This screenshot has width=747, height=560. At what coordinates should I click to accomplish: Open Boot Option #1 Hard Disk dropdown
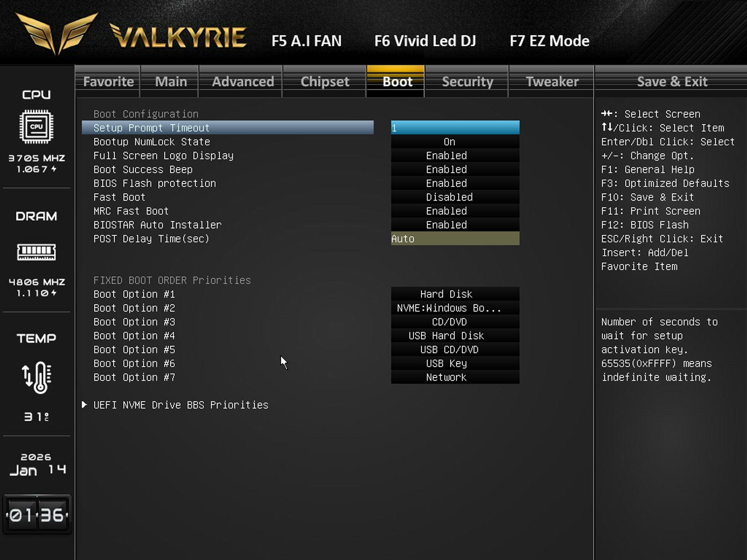tap(455, 294)
